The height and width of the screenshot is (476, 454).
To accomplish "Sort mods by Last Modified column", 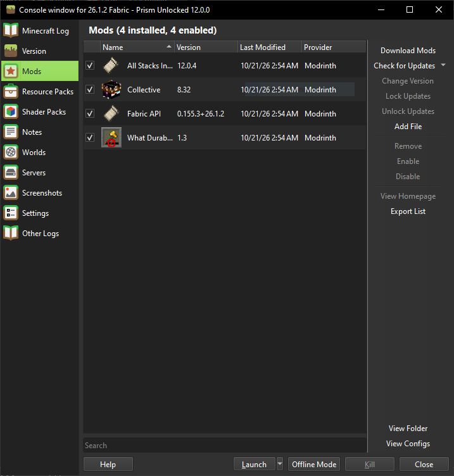I will pyautogui.click(x=270, y=47).
